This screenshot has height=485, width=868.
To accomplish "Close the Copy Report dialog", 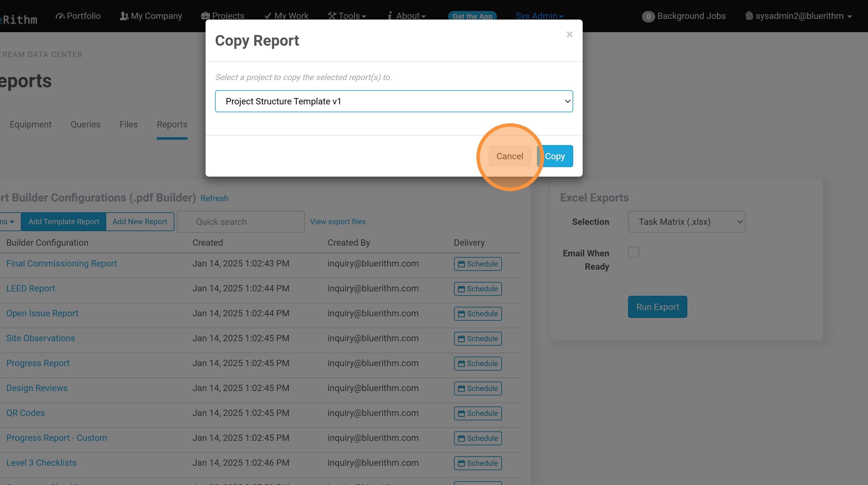I will click(569, 34).
